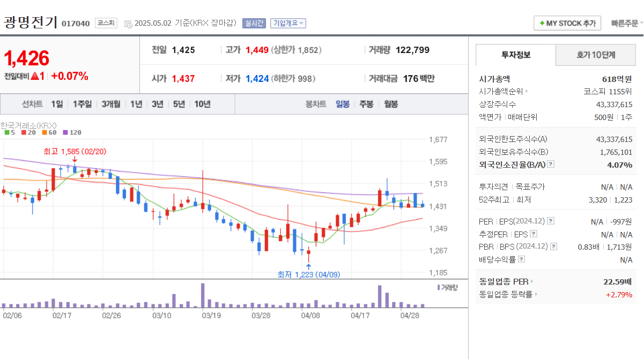This screenshot has height=359, width=644.
Task: Open the 배당수익률 help icon
Action: click(521, 258)
